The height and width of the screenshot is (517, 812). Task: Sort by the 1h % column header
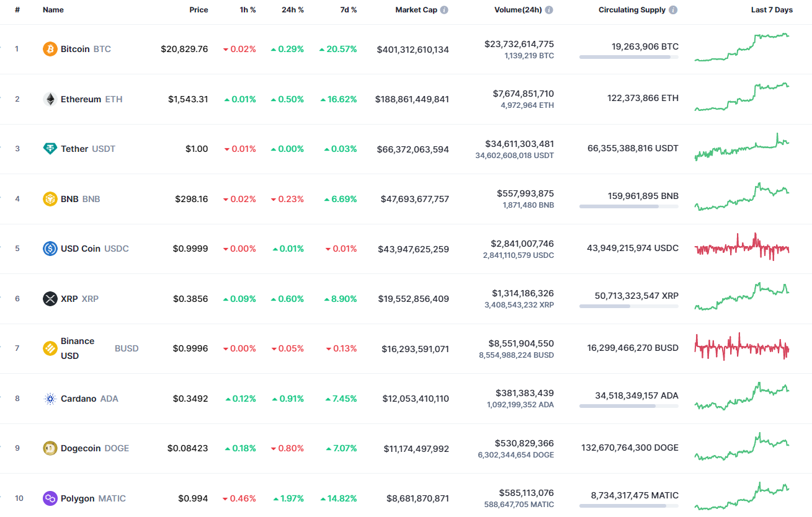[x=248, y=9]
